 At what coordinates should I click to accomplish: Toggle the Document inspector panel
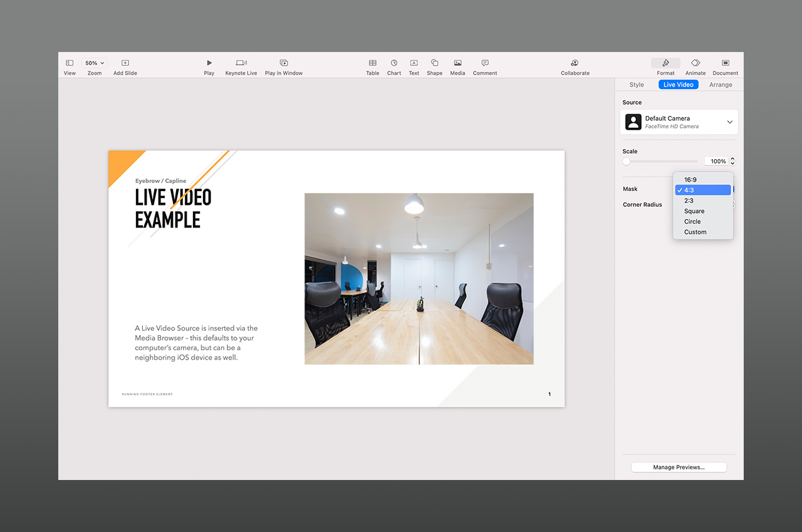(726, 63)
